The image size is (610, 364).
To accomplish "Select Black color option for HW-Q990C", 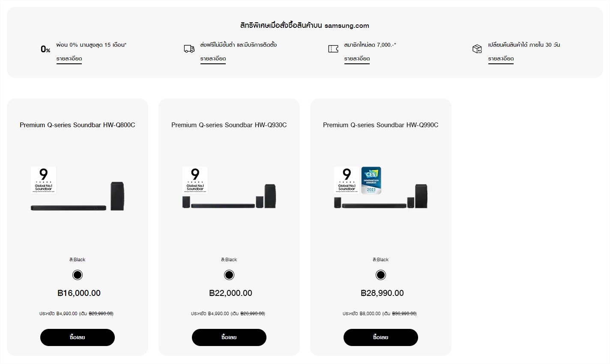I will [381, 275].
